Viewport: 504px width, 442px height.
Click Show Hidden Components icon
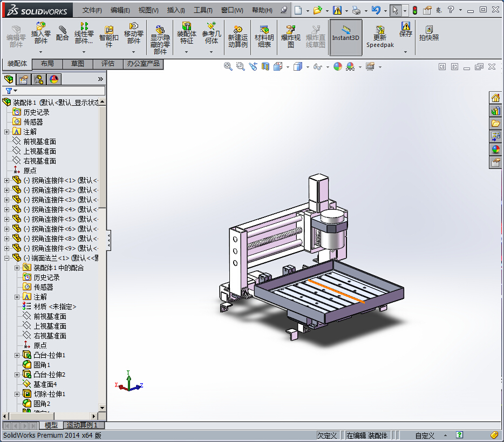click(x=160, y=39)
